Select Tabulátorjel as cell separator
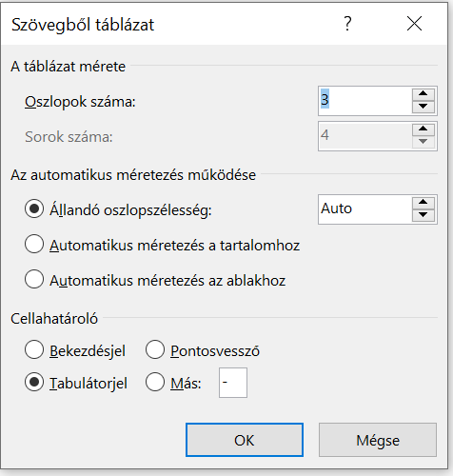This screenshot has height=476, width=453. (x=34, y=382)
